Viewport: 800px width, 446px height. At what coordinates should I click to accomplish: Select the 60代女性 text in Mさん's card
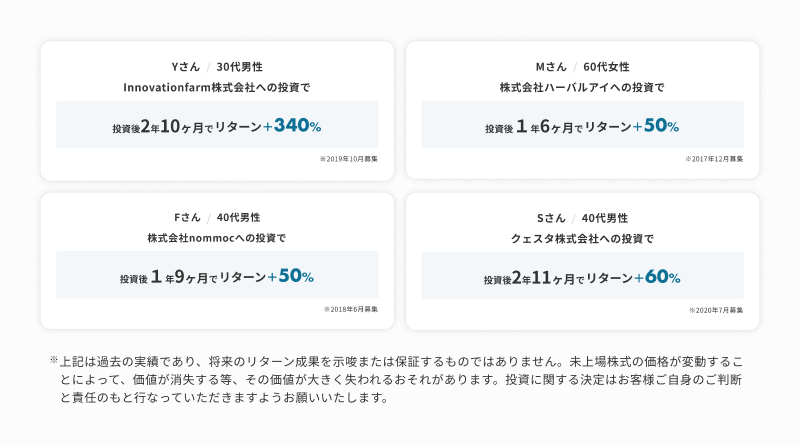coord(606,67)
